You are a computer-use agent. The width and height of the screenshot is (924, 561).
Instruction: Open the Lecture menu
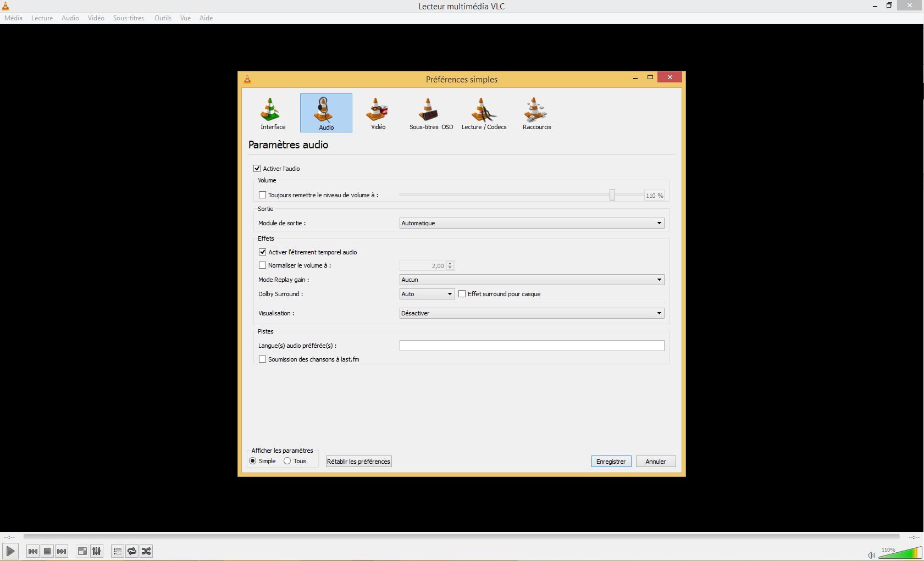pyautogui.click(x=42, y=18)
